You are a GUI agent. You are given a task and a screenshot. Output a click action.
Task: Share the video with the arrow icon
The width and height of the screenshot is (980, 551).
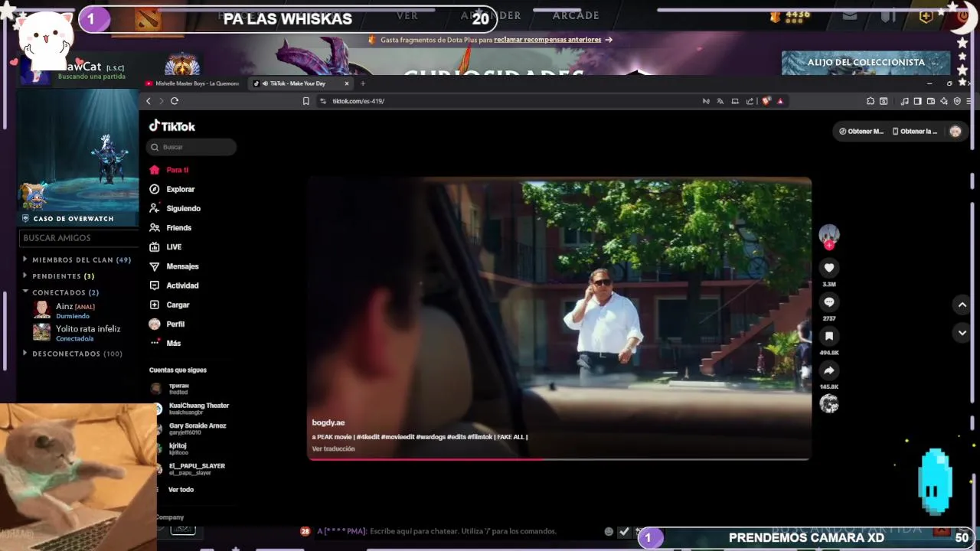pos(829,370)
